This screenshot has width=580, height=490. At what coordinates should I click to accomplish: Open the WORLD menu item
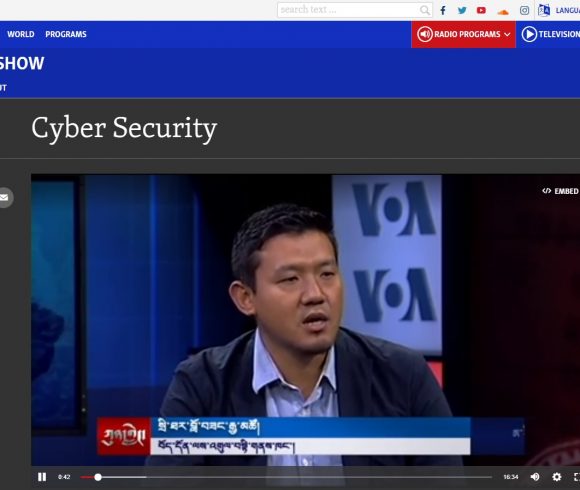pyautogui.click(x=21, y=34)
